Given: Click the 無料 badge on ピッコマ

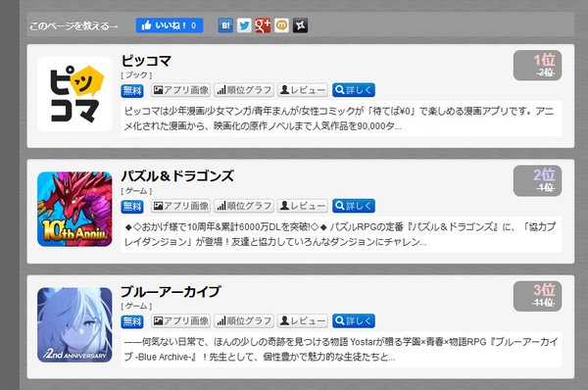Looking at the screenshot, I should 132,91.
